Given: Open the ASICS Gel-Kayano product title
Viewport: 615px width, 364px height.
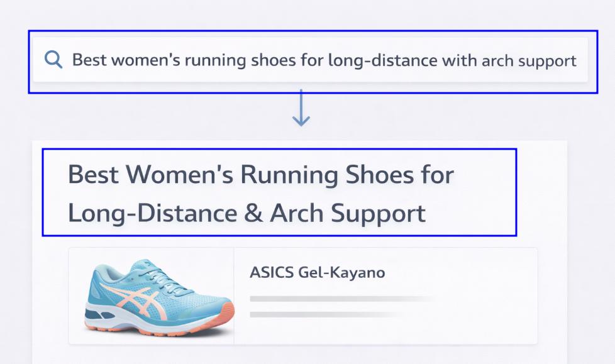Looking at the screenshot, I should [x=317, y=273].
